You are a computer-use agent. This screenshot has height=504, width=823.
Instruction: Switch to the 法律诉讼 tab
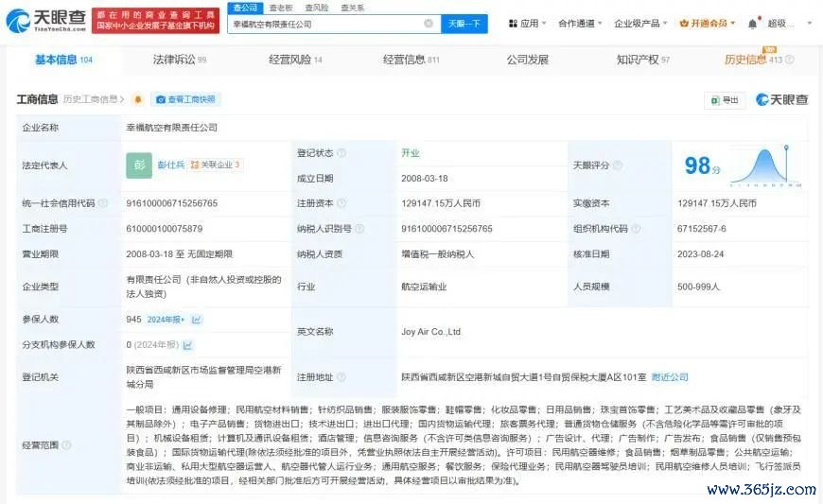(x=180, y=60)
